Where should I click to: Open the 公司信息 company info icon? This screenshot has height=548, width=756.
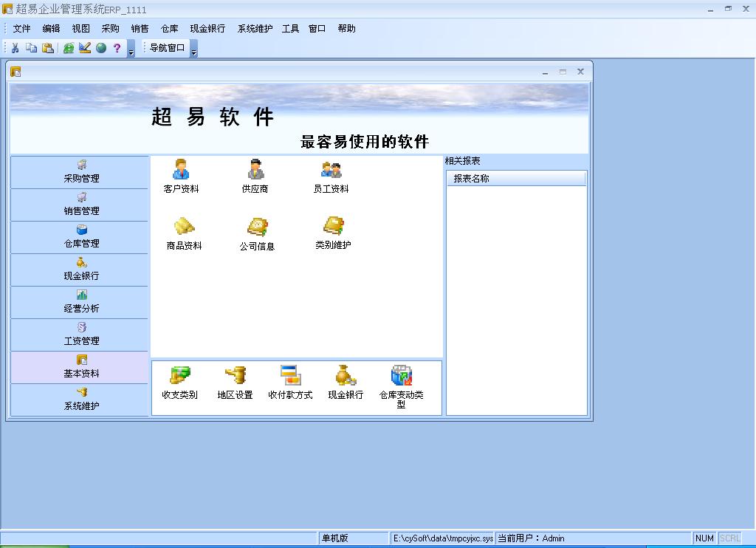pos(257,234)
